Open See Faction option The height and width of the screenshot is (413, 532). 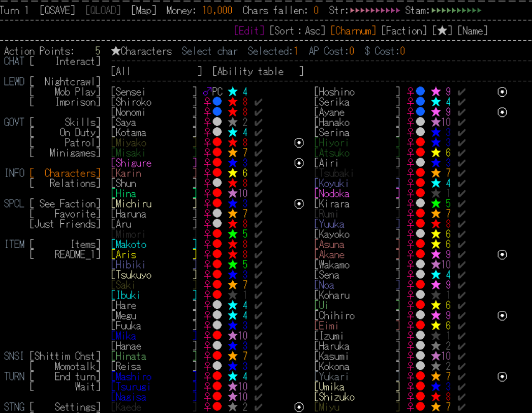[x=65, y=204]
